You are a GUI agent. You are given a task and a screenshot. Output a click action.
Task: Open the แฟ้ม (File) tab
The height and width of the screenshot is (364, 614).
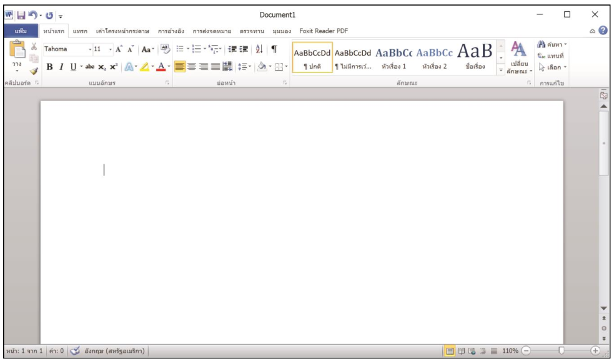[21, 31]
